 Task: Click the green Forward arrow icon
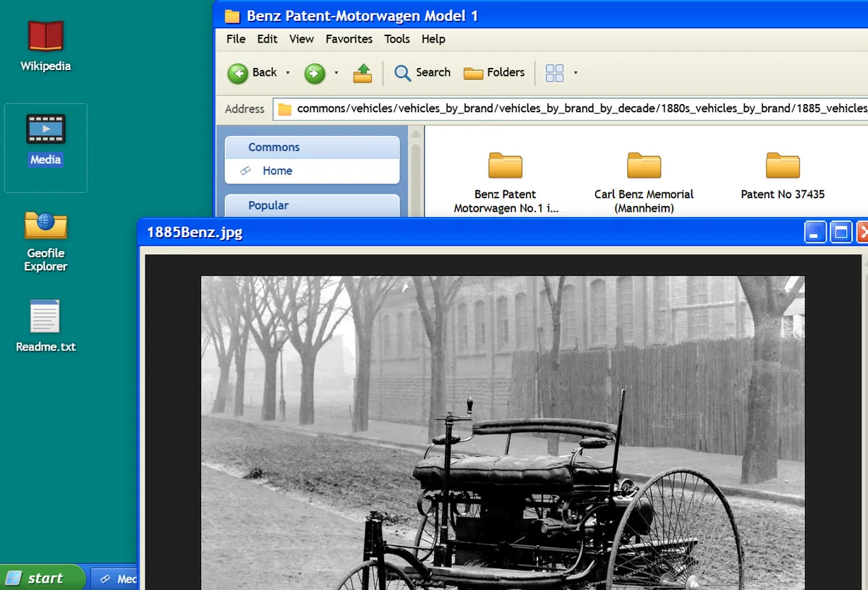(x=315, y=72)
